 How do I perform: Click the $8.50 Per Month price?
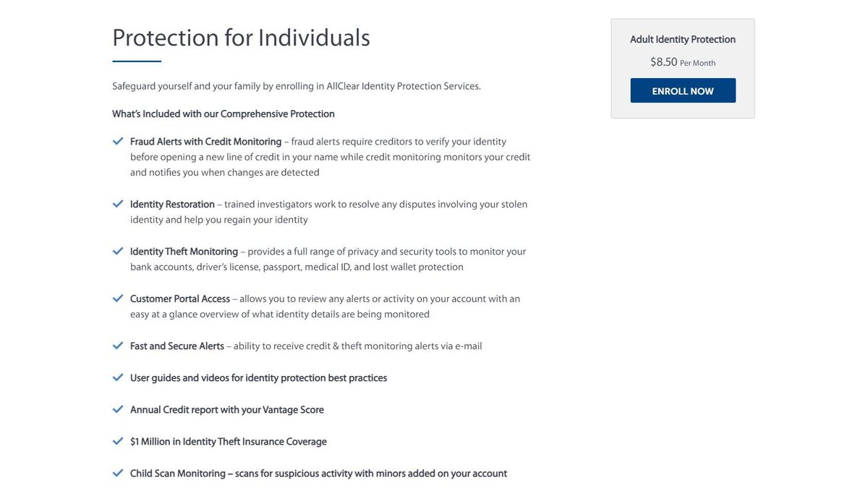tap(682, 62)
